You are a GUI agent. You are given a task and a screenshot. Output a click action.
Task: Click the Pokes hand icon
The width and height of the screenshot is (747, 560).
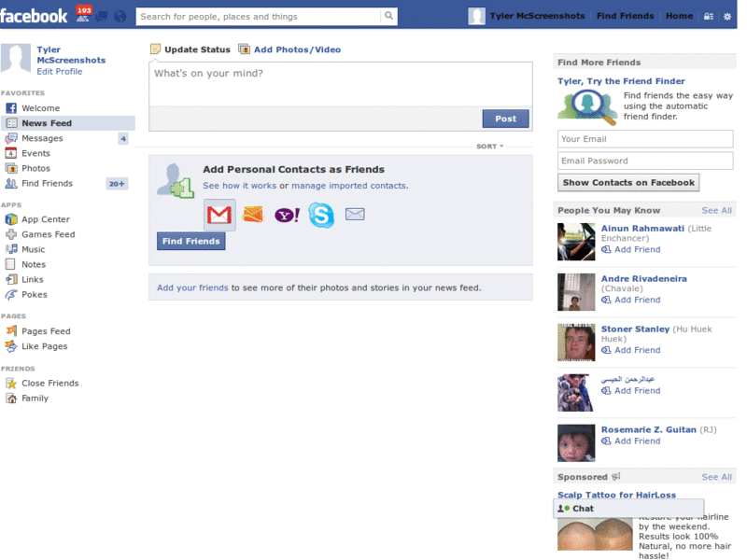11,295
